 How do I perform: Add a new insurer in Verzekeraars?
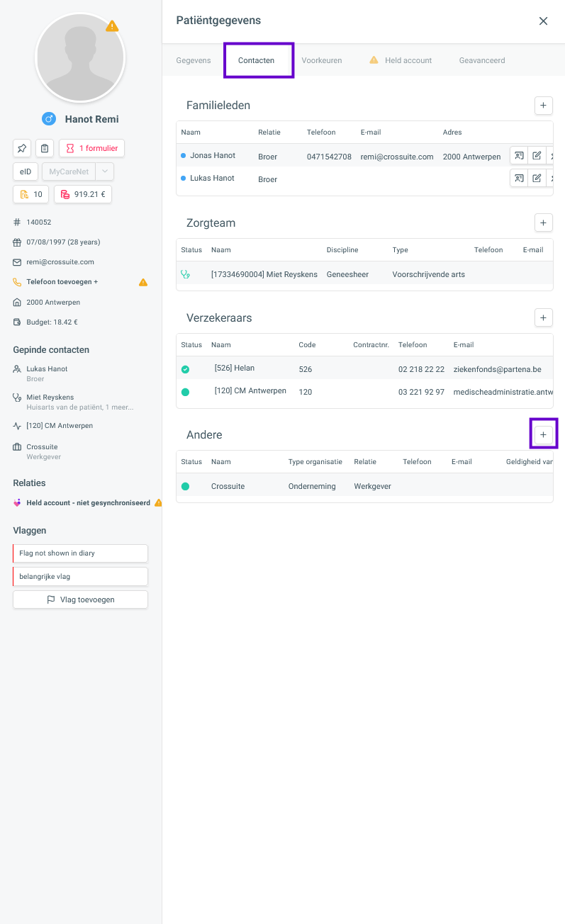coord(543,317)
